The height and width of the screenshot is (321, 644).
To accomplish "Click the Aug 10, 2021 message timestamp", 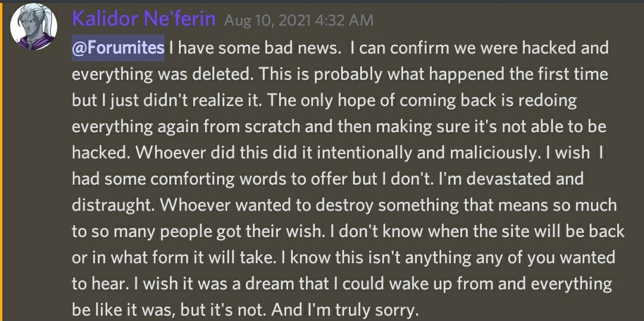I will pyautogui.click(x=299, y=20).
